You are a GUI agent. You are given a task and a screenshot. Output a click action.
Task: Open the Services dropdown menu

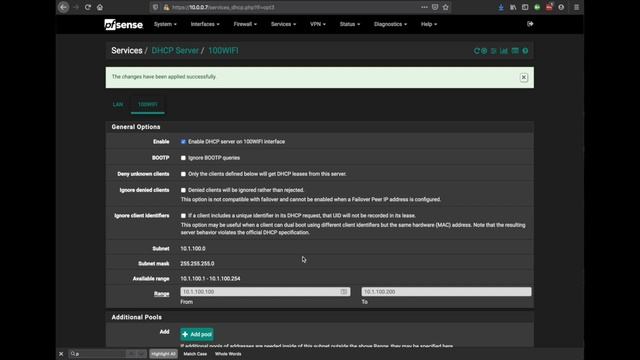pyautogui.click(x=283, y=24)
